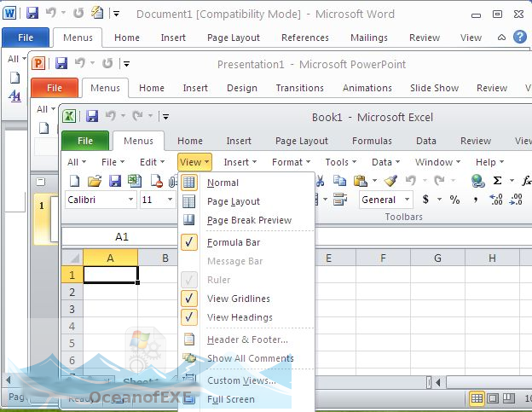Click the dollar currency format icon

425,200
